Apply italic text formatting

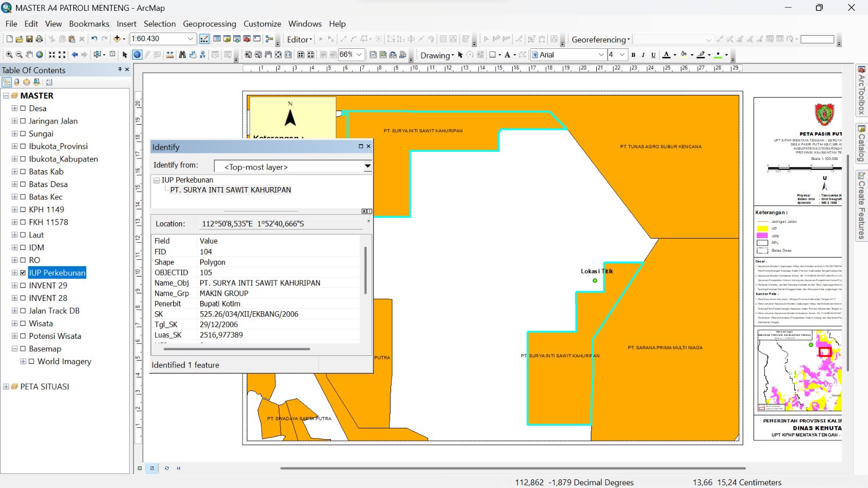click(643, 55)
